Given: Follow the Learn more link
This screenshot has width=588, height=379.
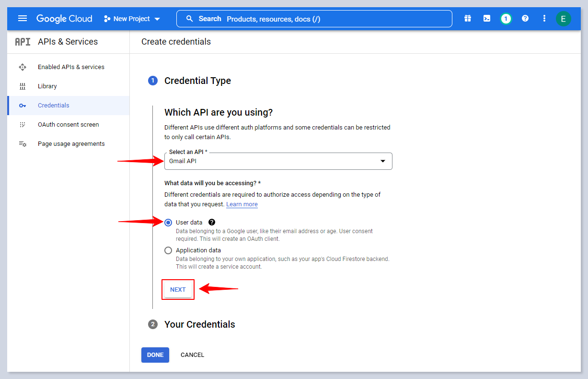Looking at the screenshot, I should click(242, 204).
